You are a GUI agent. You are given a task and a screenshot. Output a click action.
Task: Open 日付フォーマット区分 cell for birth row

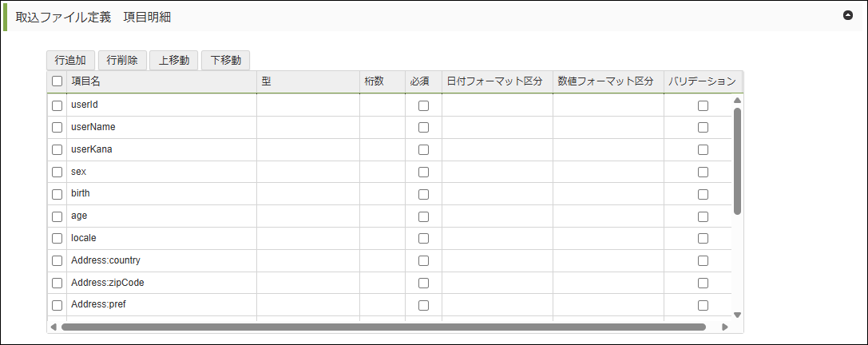point(497,194)
